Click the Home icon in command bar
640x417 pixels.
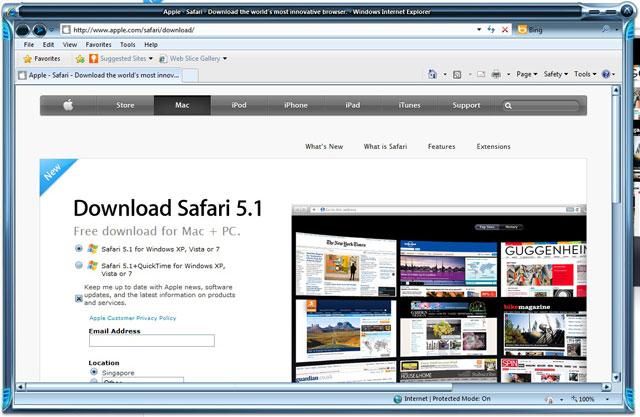pyautogui.click(x=432, y=74)
